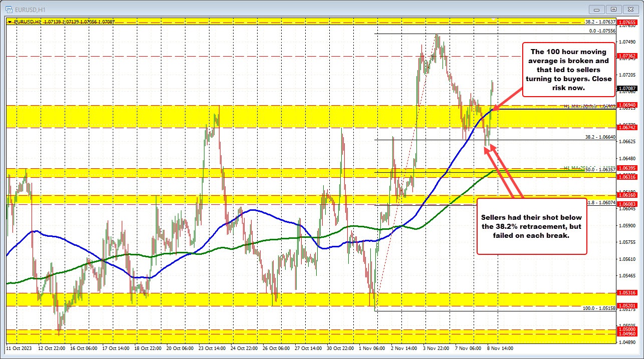Click the Fibonacci label 50.0 - 1.06357
The width and height of the screenshot is (644, 359).
coord(600,170)
